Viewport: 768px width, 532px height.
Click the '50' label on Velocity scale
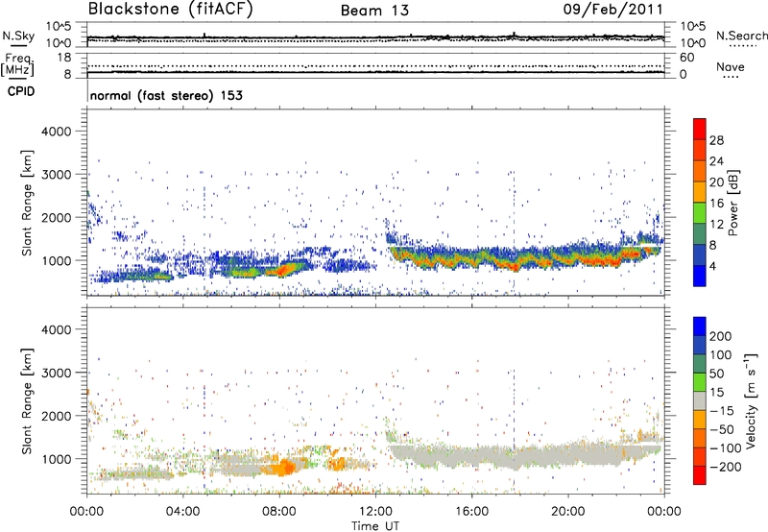point(716,374)
